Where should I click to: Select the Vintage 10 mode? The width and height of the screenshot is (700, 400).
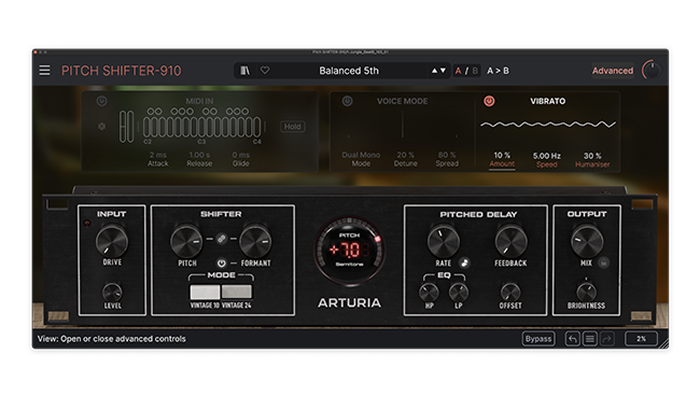(x=204, y=290)
